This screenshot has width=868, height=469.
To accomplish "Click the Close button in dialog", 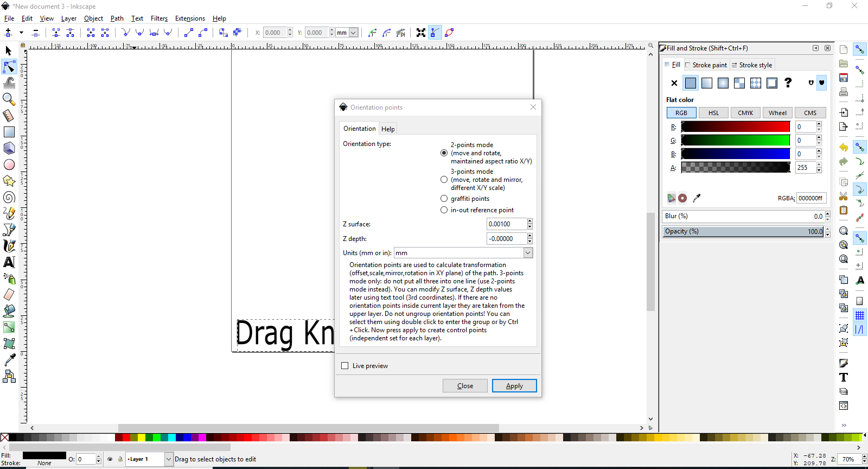I will coord(465,386).
